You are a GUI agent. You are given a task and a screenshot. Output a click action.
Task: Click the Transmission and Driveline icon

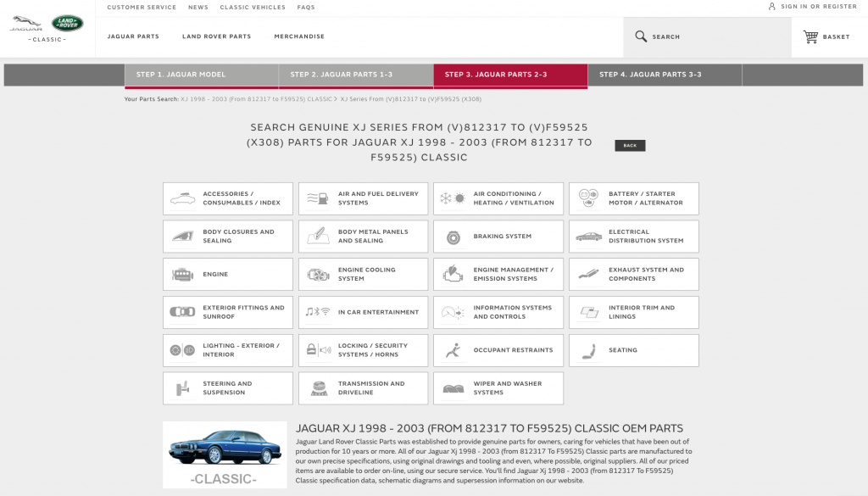click(x=319, y=388)
